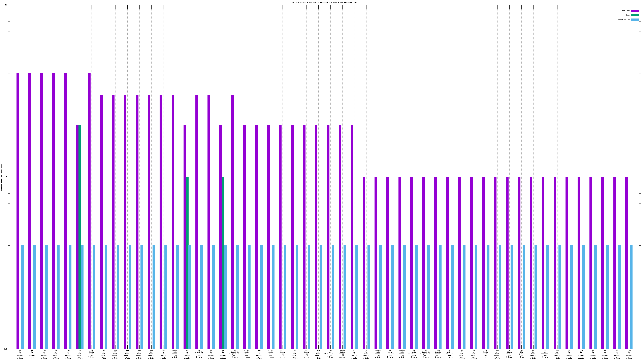This screenshot has height=362, width=644.
Task: Click the blue Score (0..1) legend swatch
Action: point(635,20)
